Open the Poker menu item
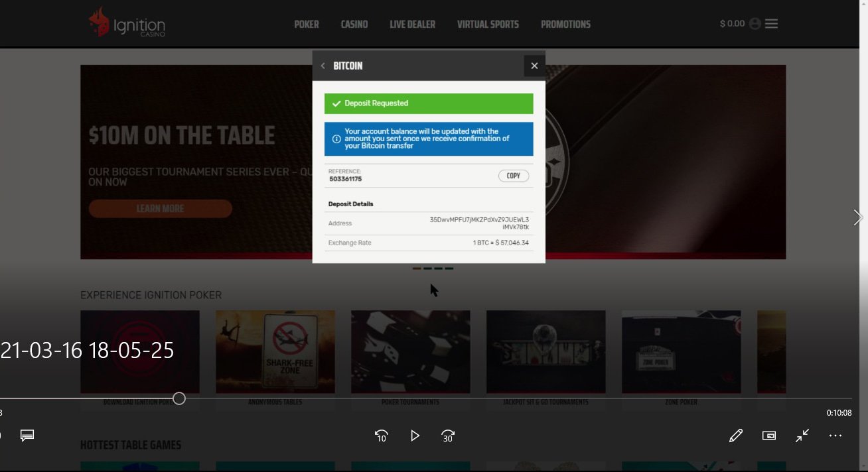The width and height of the screenshot is (868, 472). [x=307, y=25]
